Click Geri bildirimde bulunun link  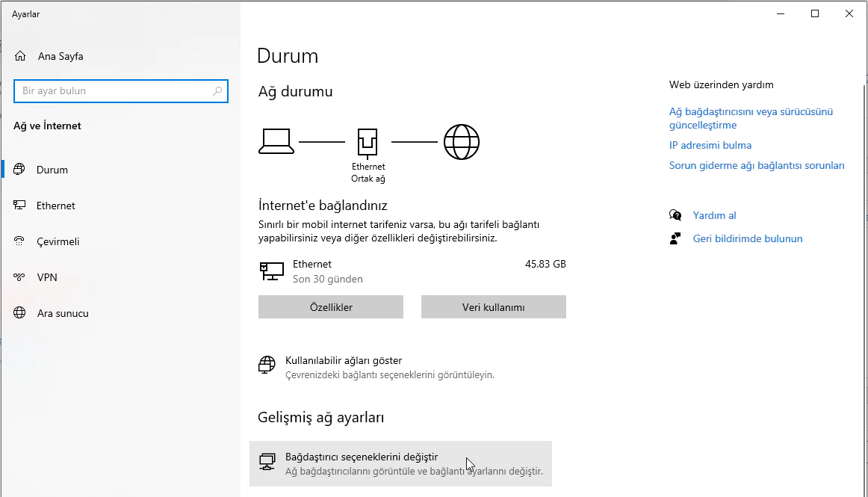pyautogui.click(x=748, y=239)
